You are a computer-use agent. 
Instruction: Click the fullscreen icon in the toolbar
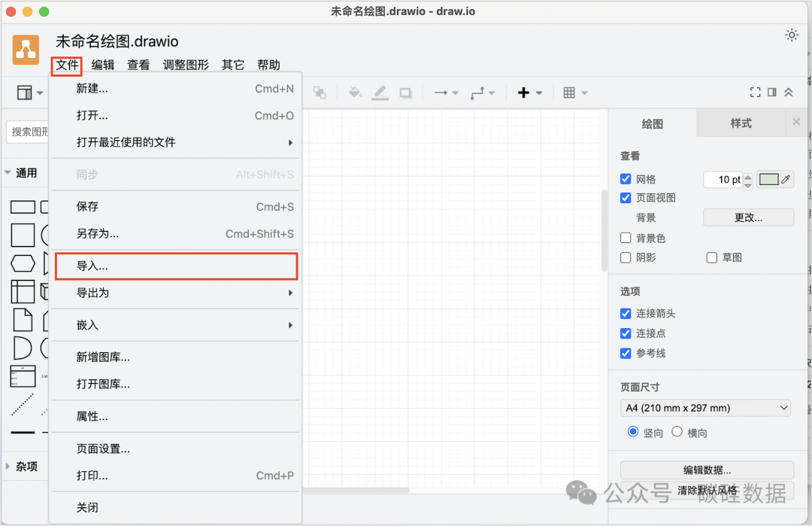pyautogui.click(x=756, y=93)
